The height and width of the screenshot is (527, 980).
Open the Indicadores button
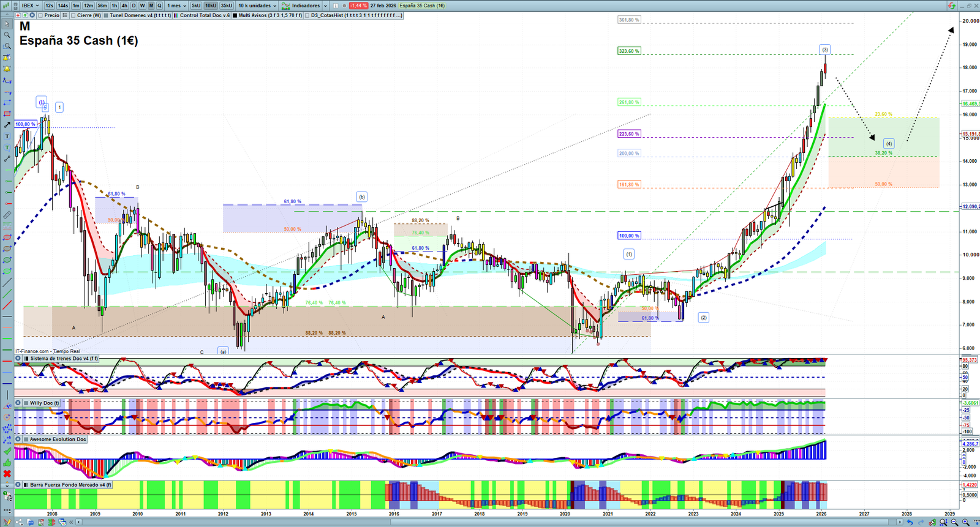(x=302, y=6)
